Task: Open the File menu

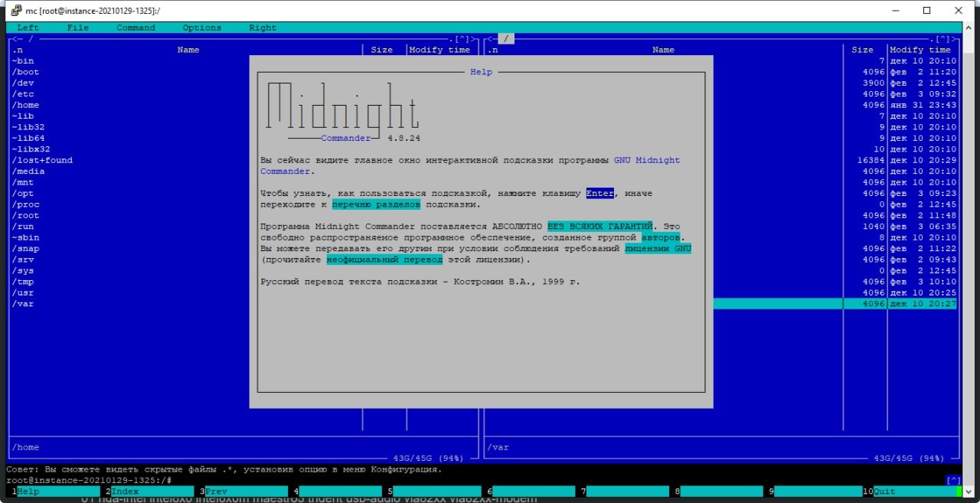Action: click(x=77, y=28)
